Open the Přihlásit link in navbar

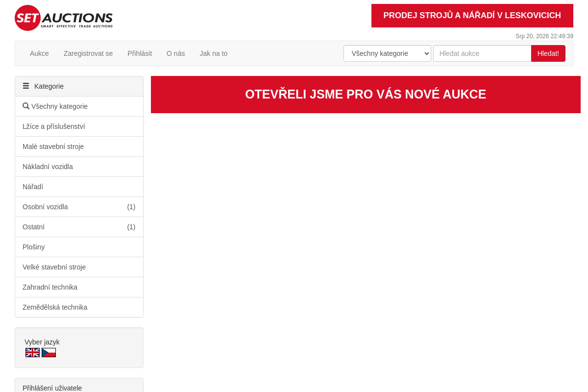(140, 53)
